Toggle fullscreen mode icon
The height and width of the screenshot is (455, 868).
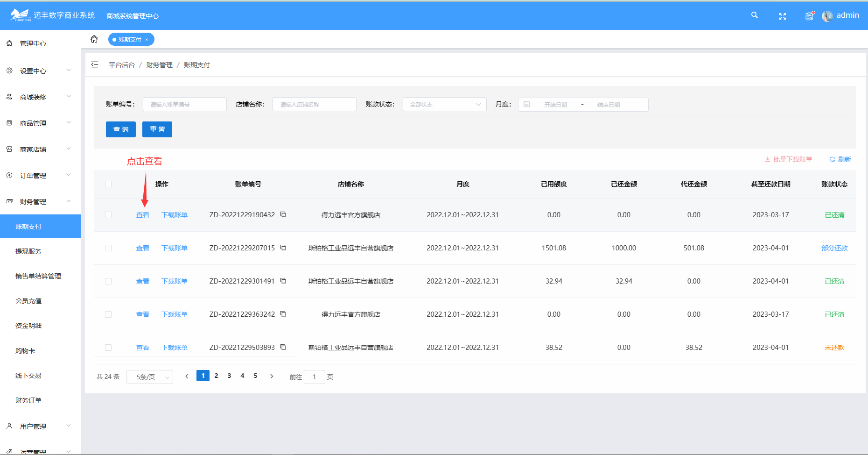783,16
